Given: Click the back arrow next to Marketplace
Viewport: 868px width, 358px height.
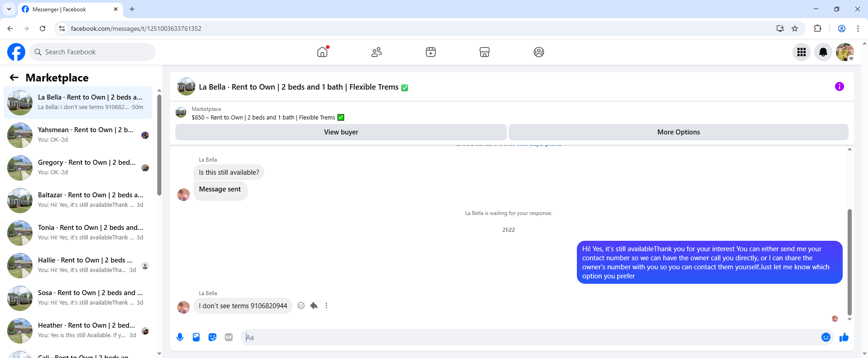Looking at the screenshot, I should tap(14, 77).
